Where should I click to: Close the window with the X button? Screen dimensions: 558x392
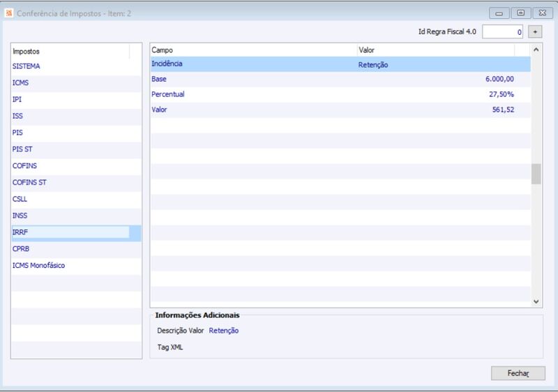coord(543,13)
